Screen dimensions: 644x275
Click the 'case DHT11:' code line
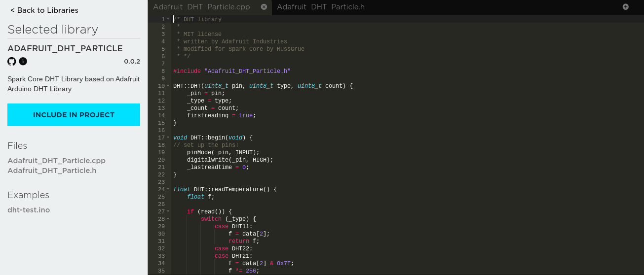coord(233,226)
